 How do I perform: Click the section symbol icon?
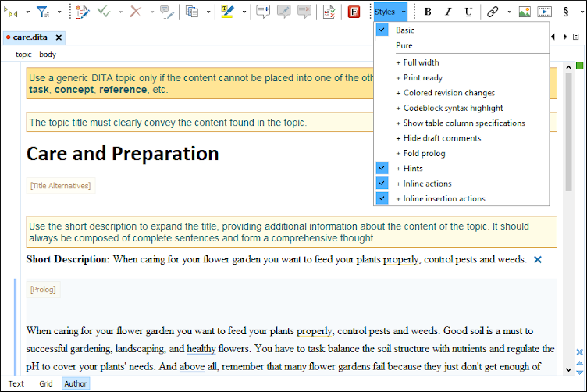565,12
